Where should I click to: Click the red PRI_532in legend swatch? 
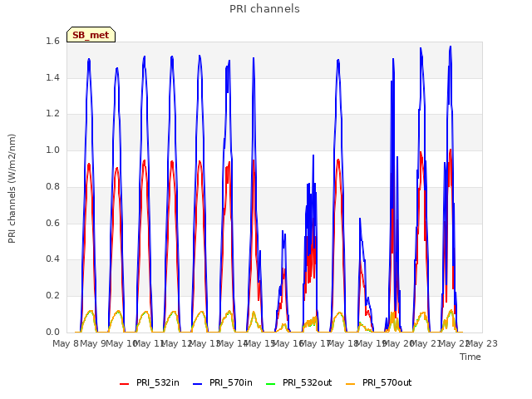coord(125,384)
